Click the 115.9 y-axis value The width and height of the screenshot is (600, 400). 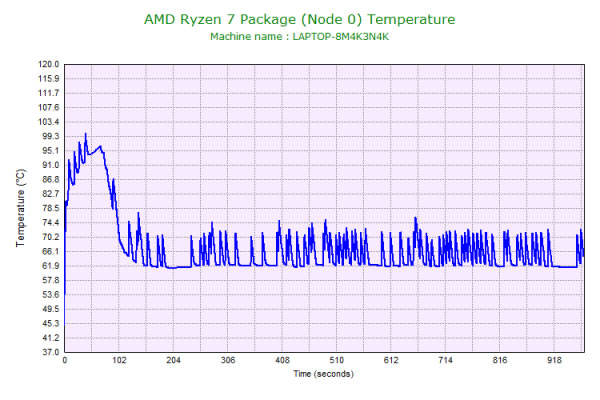pos(49,79)
